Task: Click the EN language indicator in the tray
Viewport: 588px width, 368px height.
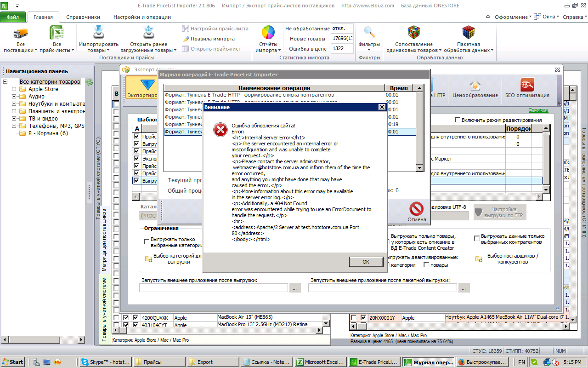Action: [521, 362]
